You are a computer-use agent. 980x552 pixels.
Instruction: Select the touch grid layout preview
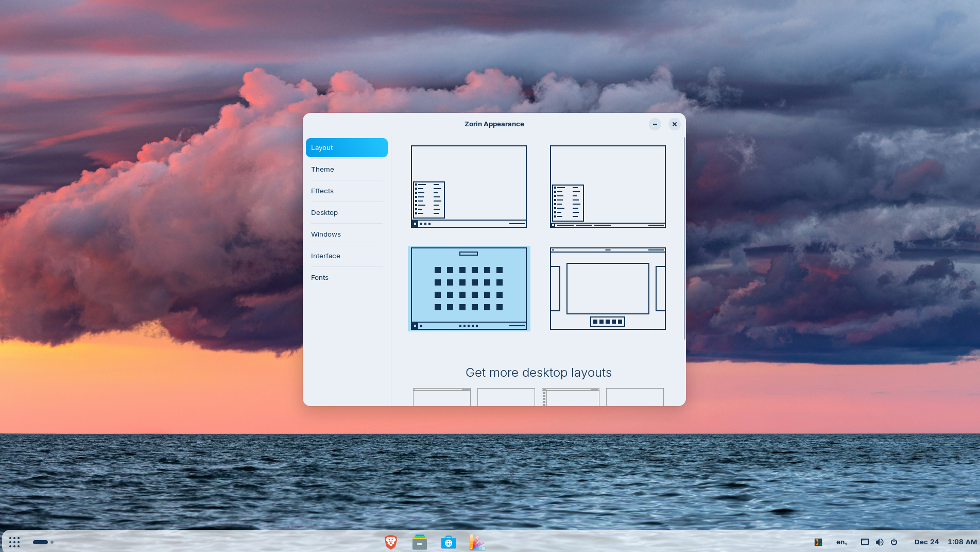click(x=469, y=288)
